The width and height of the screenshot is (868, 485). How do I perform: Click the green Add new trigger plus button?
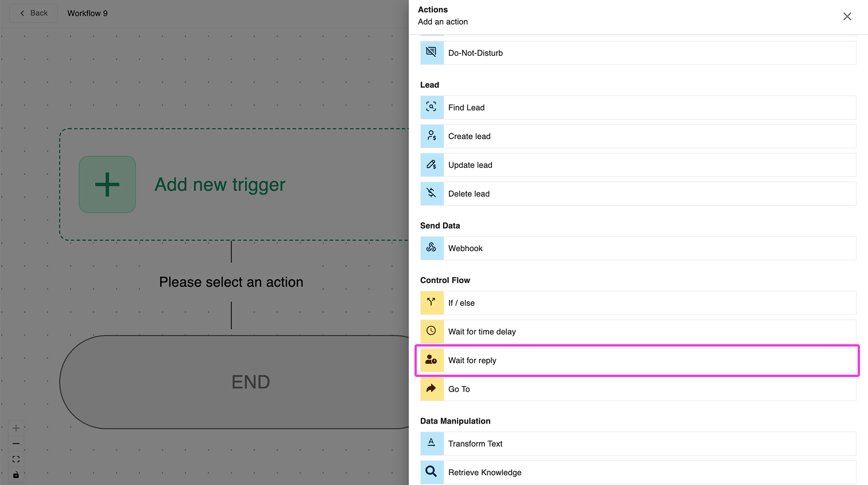tap(107, 184)
